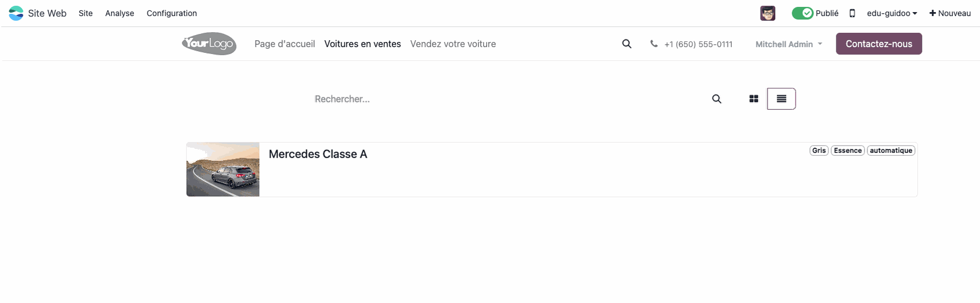Click the Odoo Site Web app icon
The height and width of the screenshot is (303, 980).
click(16, 13)
